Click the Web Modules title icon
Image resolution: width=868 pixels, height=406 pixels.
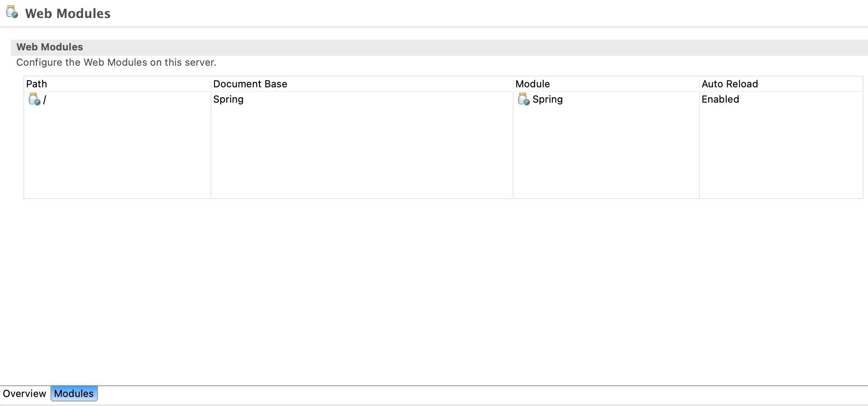tap(12, 12)
